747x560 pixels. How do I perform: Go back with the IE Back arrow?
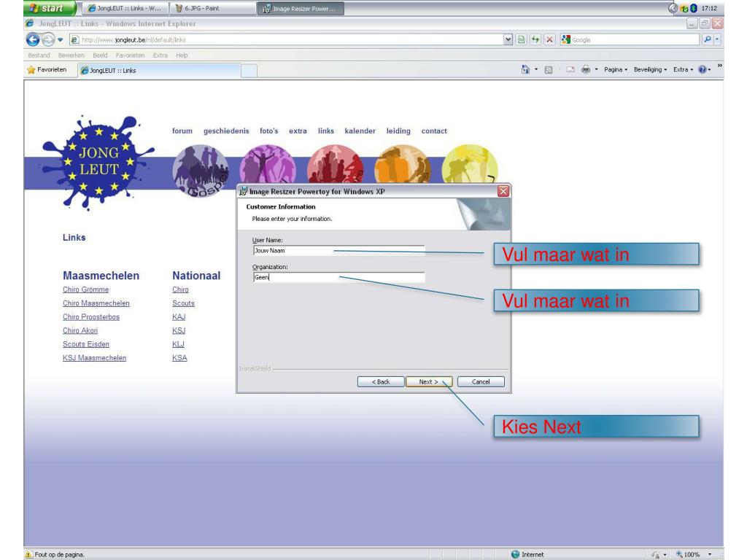pos(32,39)
